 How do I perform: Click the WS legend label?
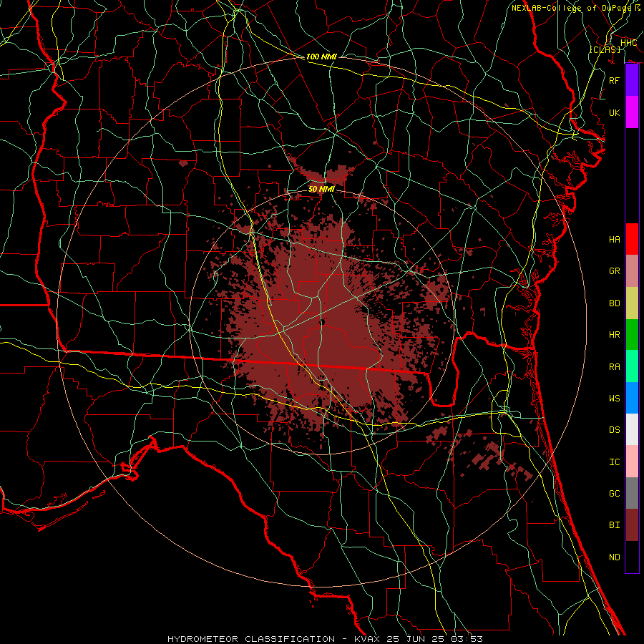(x=614, y=398)
